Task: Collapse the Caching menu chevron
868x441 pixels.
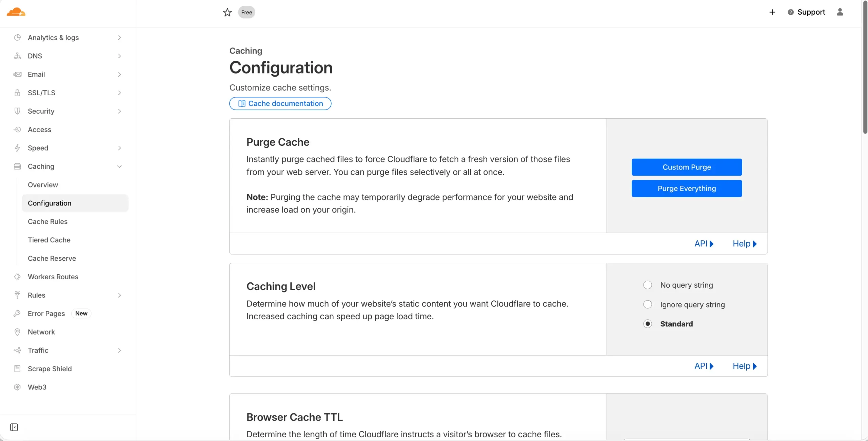Action: click(119, 166)
